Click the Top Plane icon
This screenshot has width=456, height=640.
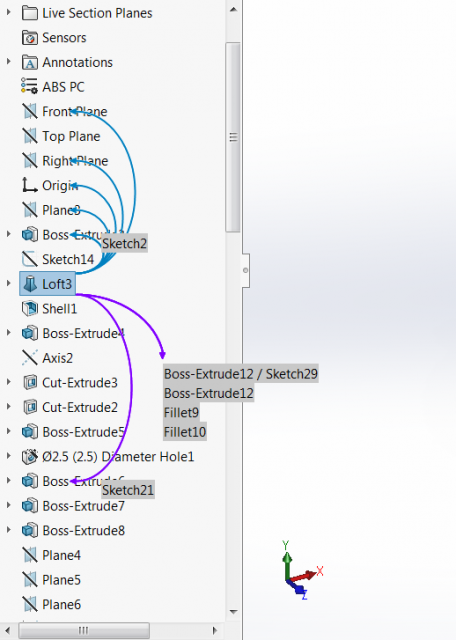30,136
